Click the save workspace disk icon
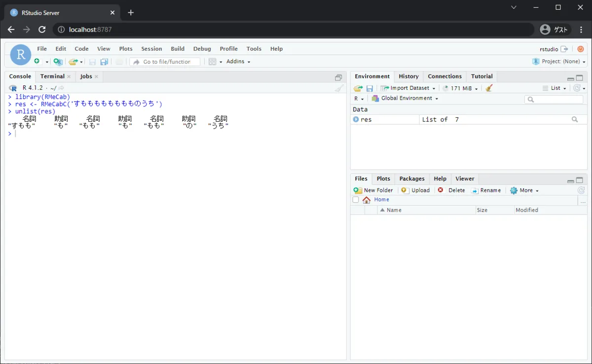The width and height of the screenshot is (592, 364). tap(370, 88)
